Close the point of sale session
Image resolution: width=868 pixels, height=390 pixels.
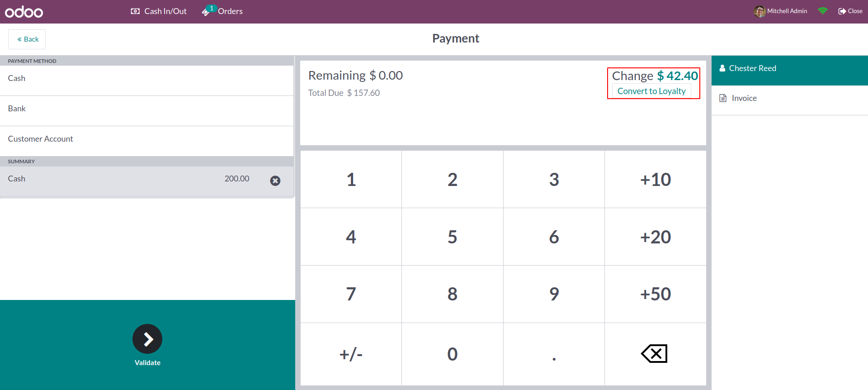850,11
